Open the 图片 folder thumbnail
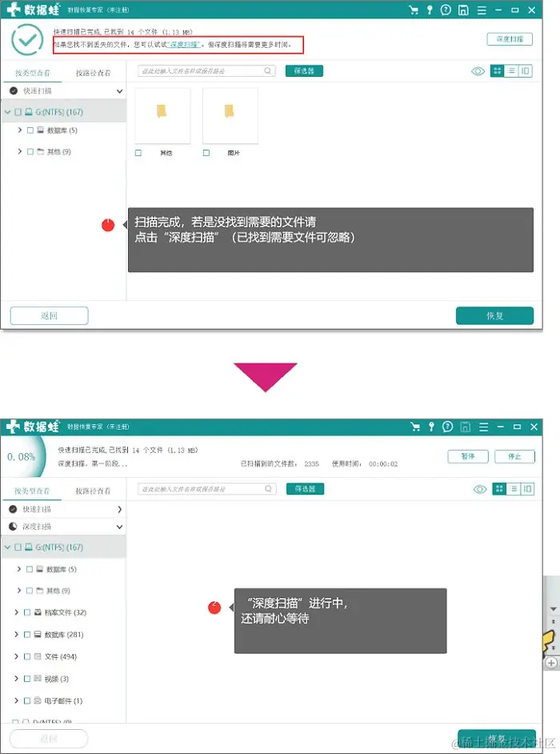The image size is (560, 754). pyautogui.click(x=230, y=115)
